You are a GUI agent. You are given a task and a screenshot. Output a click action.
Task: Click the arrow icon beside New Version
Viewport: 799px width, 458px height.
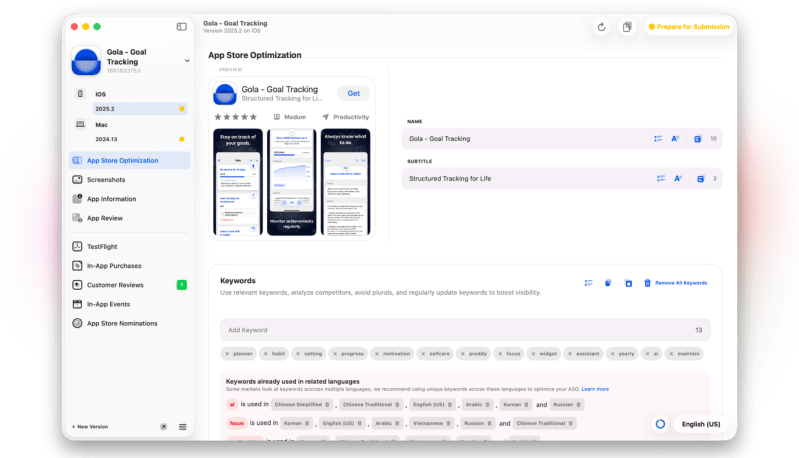(164, 427)
